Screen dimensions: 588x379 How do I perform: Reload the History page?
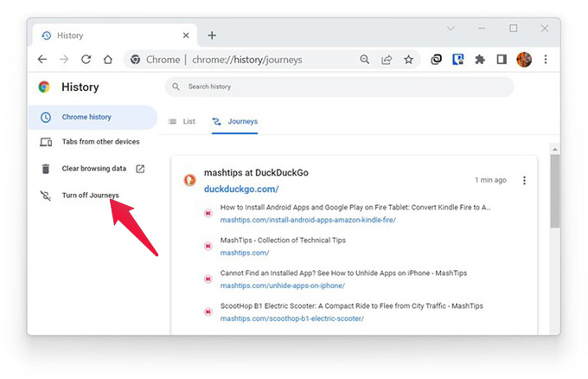(x=86, y=60)
